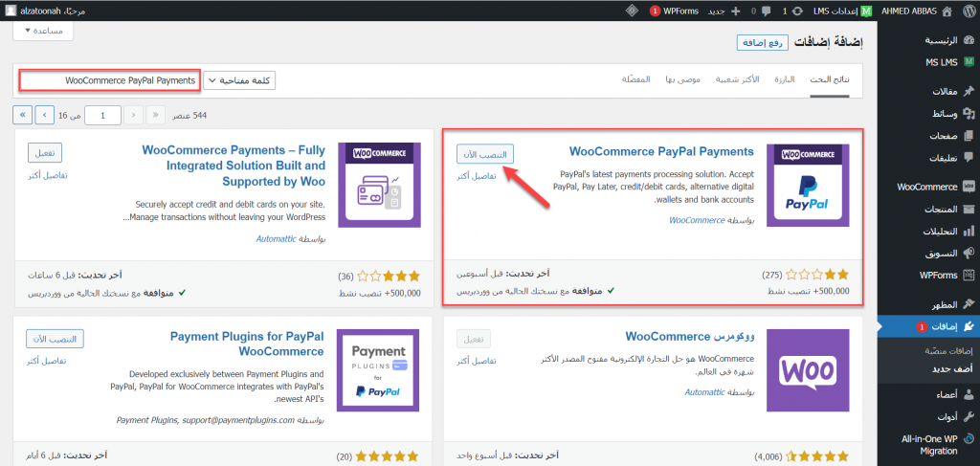This screenshot has height=466, width=980.
Task: Click the home icon beside AHMED ABBAS
Action: [947, 11]
